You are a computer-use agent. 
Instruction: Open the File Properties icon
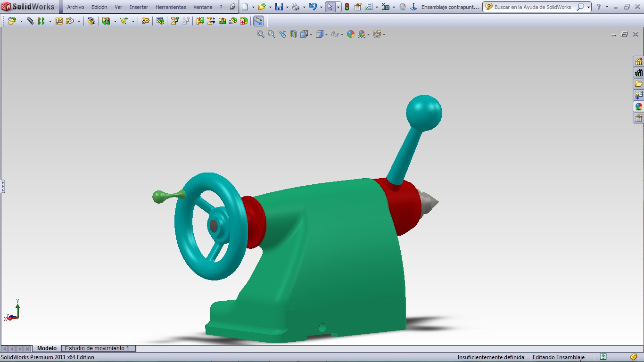pyautogui.click(x=358, y=7)
